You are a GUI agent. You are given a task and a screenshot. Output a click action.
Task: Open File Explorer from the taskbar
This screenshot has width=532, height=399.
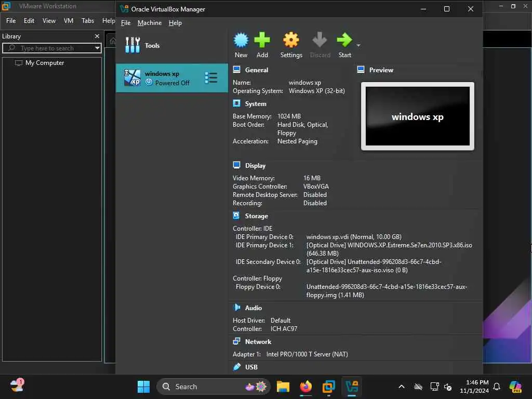tap(283, 387)
